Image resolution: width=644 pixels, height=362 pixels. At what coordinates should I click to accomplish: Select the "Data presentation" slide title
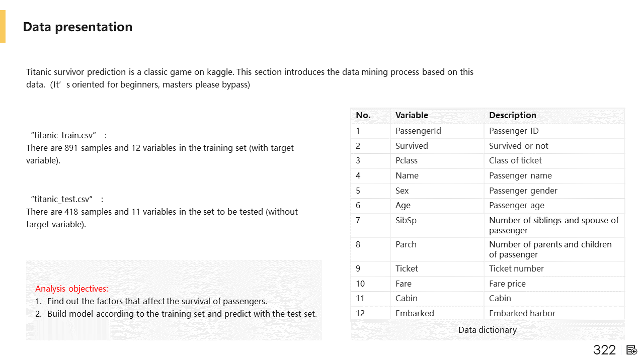click(x=77, y=27)
